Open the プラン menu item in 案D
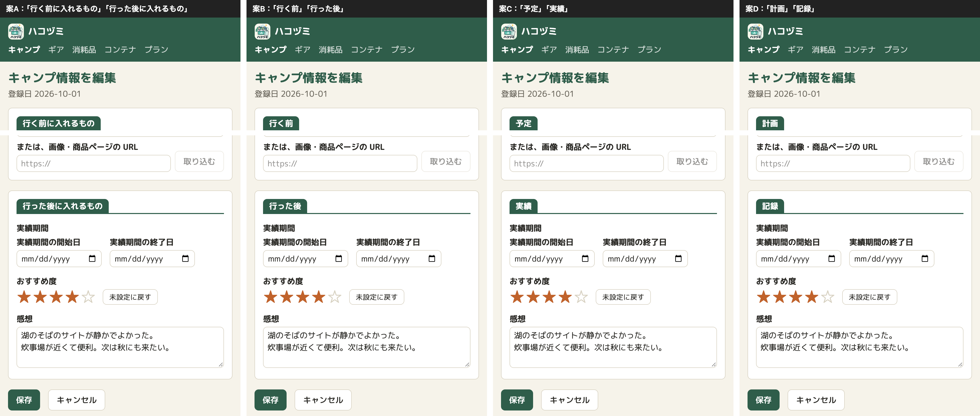The image size is (980, 416). tap(896, 49)
